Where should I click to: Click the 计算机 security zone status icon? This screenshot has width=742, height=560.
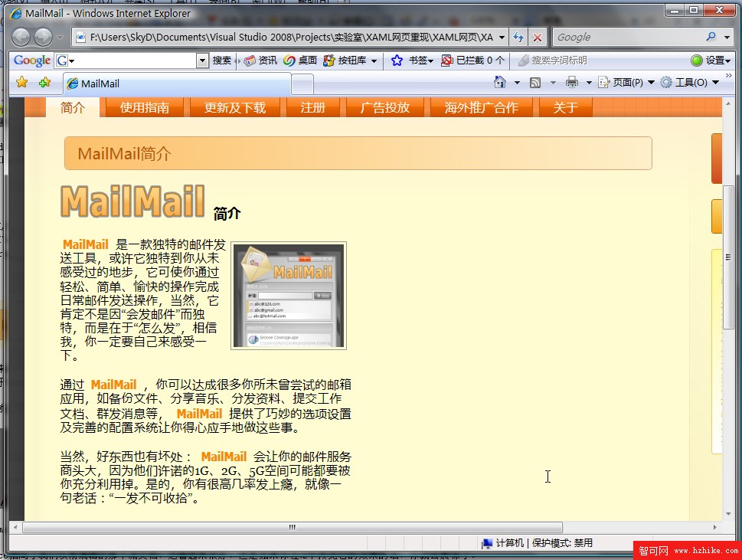(487, 543)
